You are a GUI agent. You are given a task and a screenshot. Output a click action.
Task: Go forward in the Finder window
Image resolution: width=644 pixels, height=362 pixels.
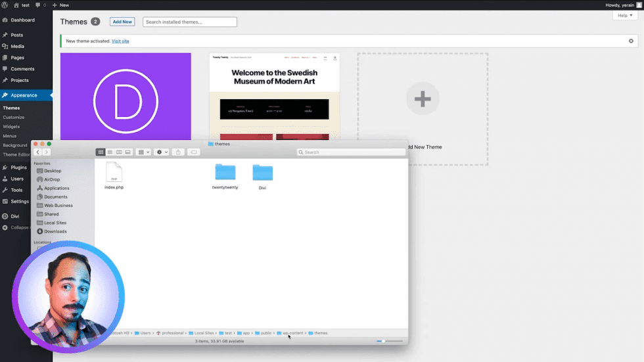tap(47, 152)
